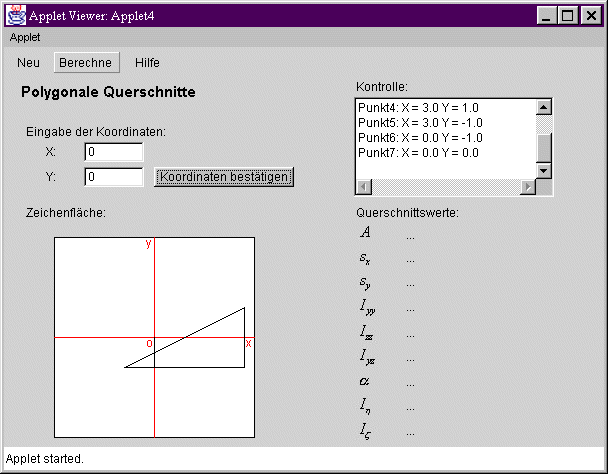Click the Kontrolle list scroll down arrow

tap(544, 171)
